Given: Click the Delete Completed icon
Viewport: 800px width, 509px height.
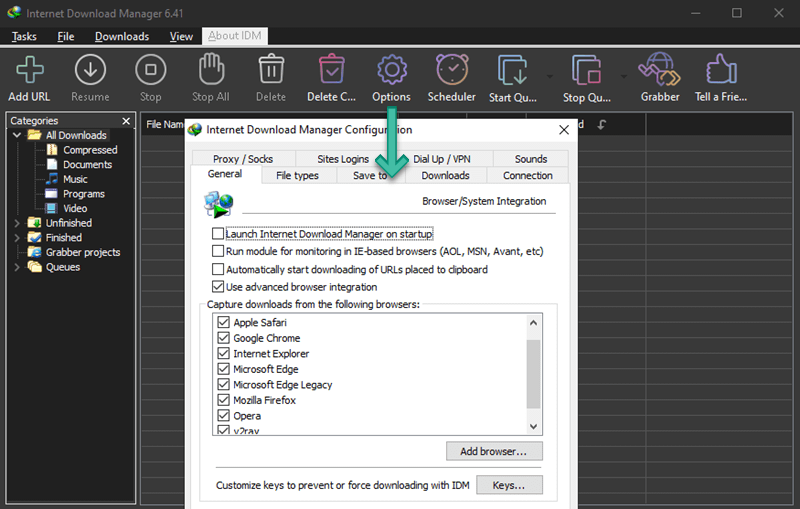Looking at the screenshot, I should [332, 69].
